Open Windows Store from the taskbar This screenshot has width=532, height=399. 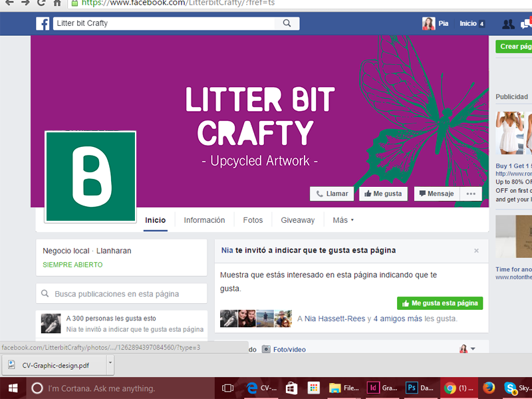(291, 388)
